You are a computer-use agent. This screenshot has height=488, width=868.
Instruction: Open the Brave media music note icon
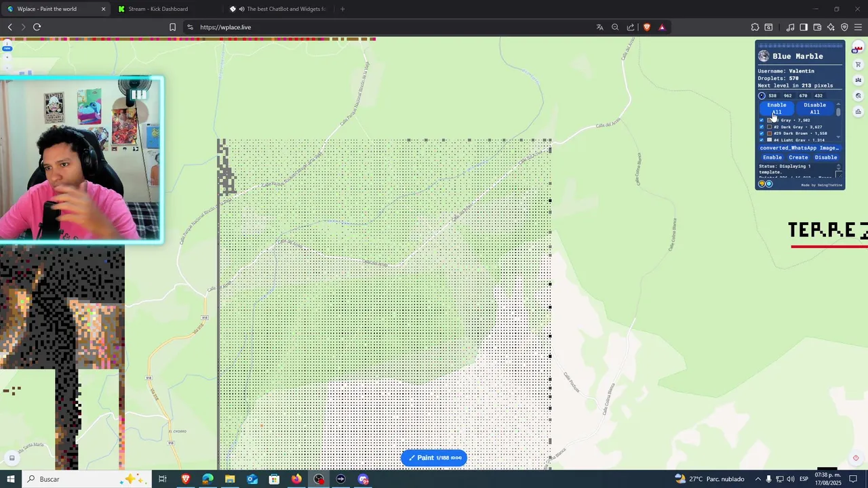click(x=790, y=27)
